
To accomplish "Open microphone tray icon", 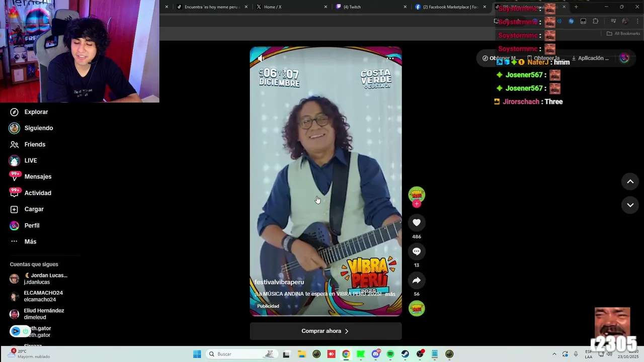I will (x=576, y=354).
